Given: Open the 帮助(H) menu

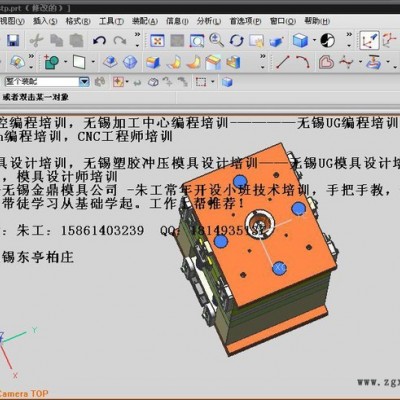Looking at the screenshot, I should coord(317,21).
